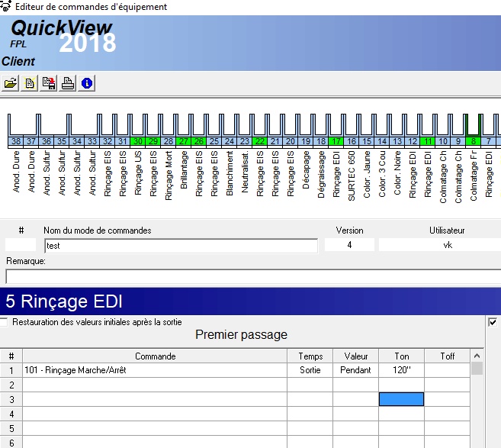Select station 16 SURTEC 650
This screenshot has width=501, height=448.
pos(352,141)
